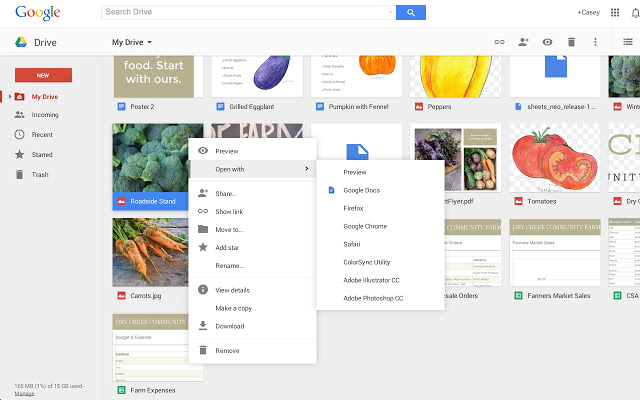Viewport: 640px width, 400px height.
Task: Expand the My Drive tree arrow in sidebar
Action: pyautogui.click(x=10, y=97)
